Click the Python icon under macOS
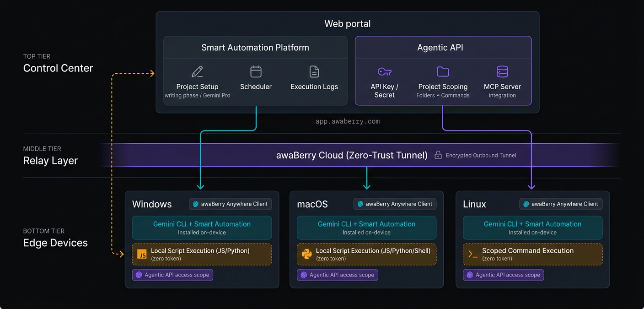The image size is (644, 309). (306, 254)
